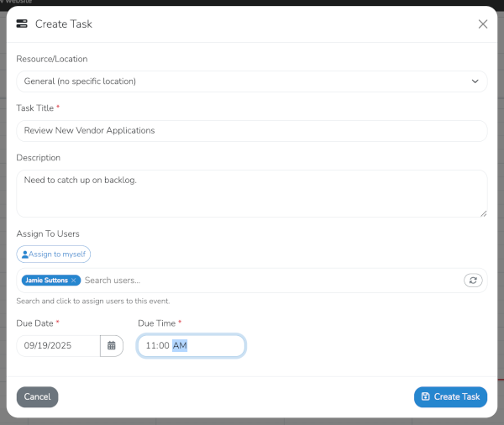Select the Jamie Suttons user tag
This screenshot has width=504, height=425.
click(47, 281)
